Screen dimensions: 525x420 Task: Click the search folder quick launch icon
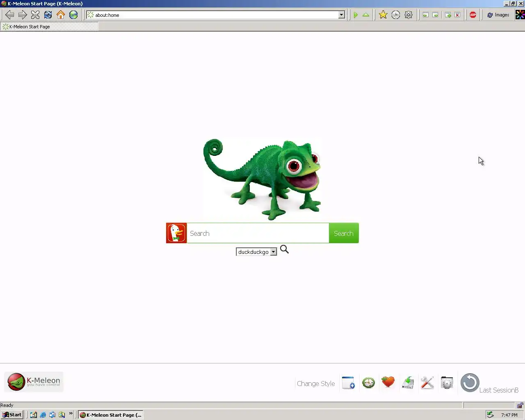pos(62,415)
